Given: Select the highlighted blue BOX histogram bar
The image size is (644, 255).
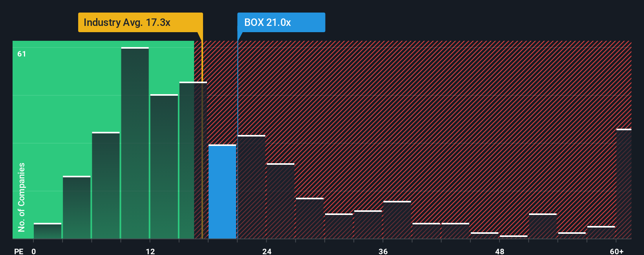Looking at the screenshot, I should [x=222, y=191].
